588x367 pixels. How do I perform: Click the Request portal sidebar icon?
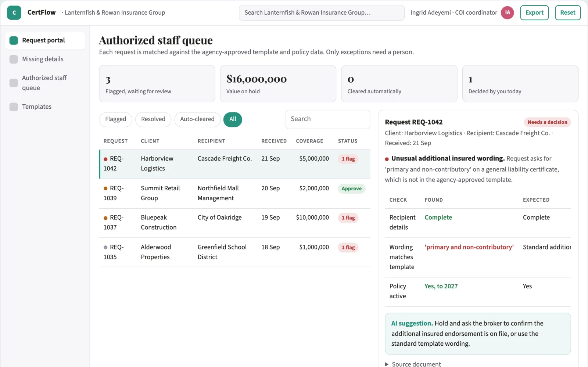[x=14, y=40]
